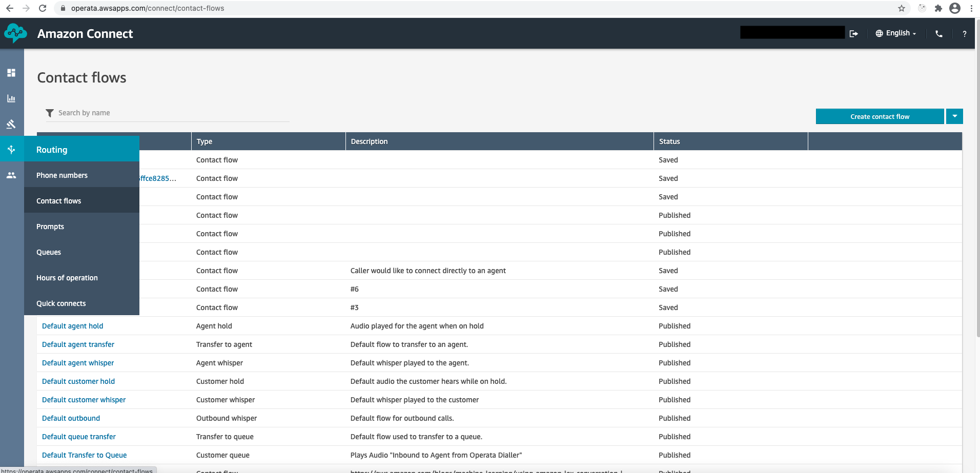Open Quick connects menu item
The width and height of the screenshot is (980, 473).
pyautogui.click(x=81, y=303)
